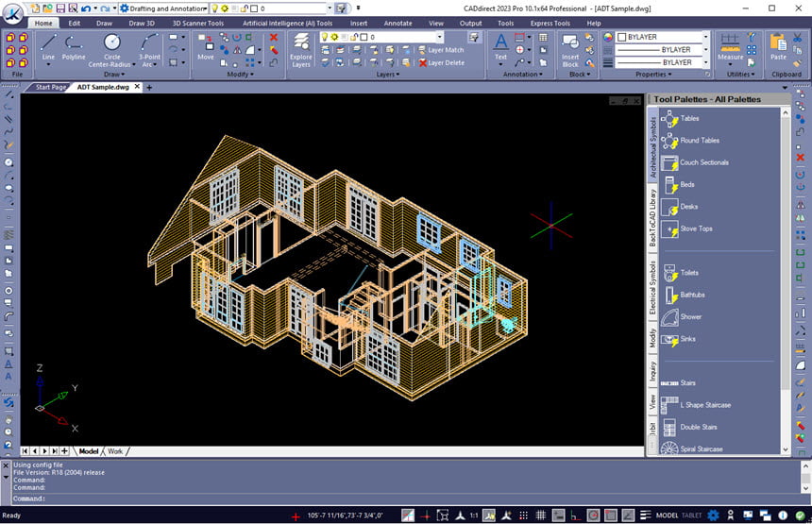The image size is (812, 524).
Task: Toggle TABLET mode in status bar
Action: coord(691,516)
